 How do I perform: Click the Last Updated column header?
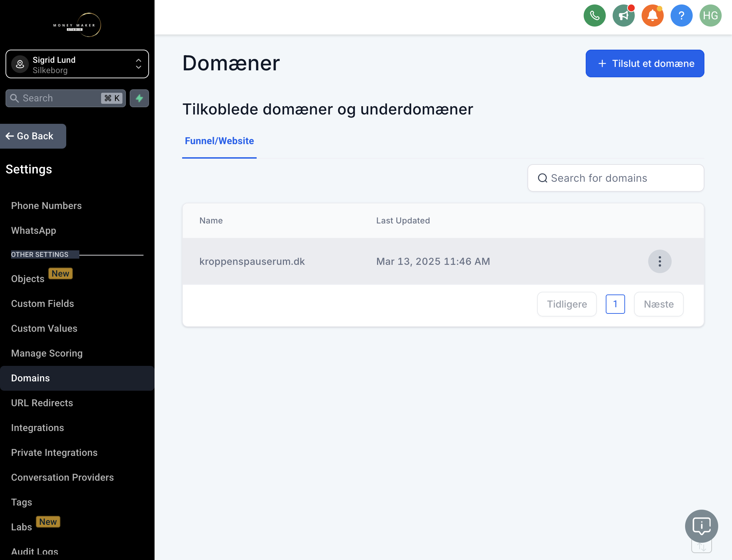pos(403,221)
